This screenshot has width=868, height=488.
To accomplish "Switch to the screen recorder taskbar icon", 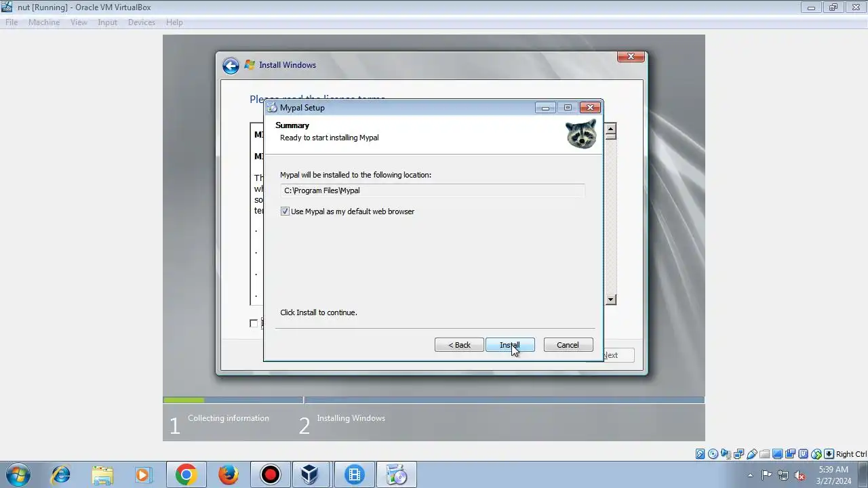I will click(x=271, y=474).
